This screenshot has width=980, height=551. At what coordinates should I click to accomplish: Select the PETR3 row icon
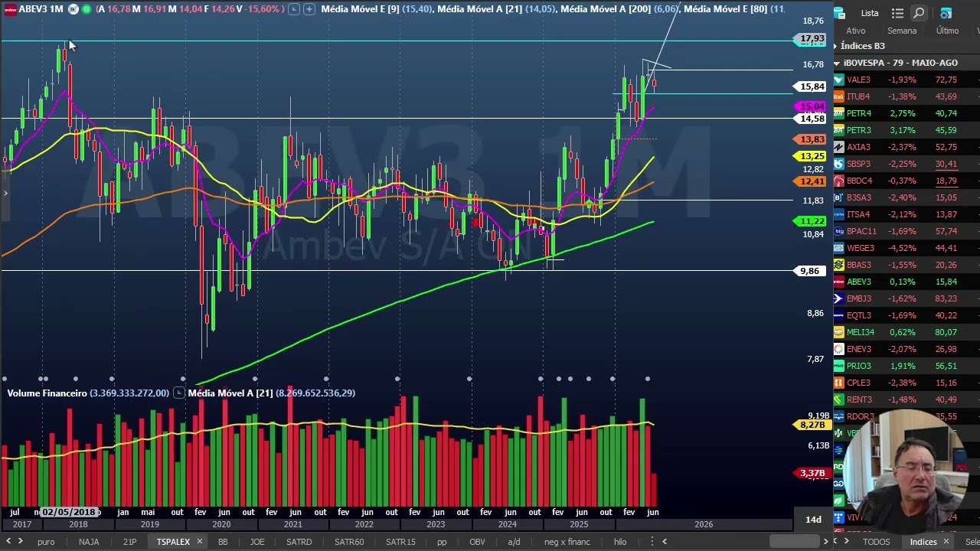[839, 130]
